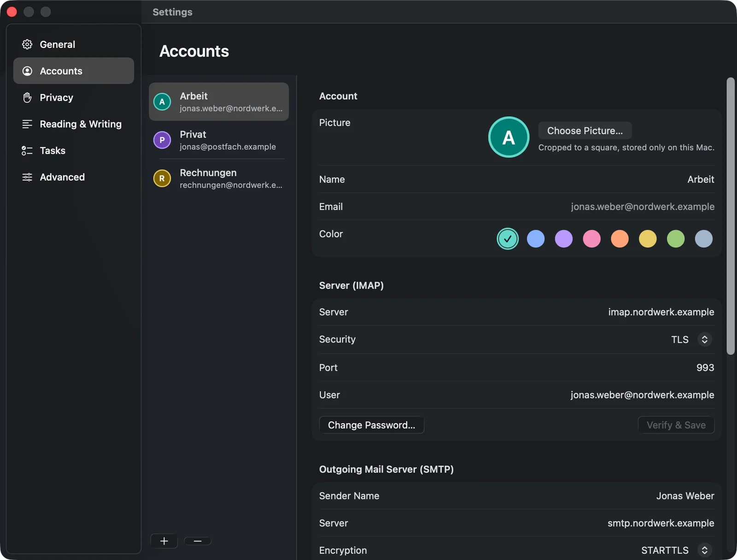Click Verify & Save button
Image resolution: width=737 pixels, height=560 pixels.
click(676, 425)
